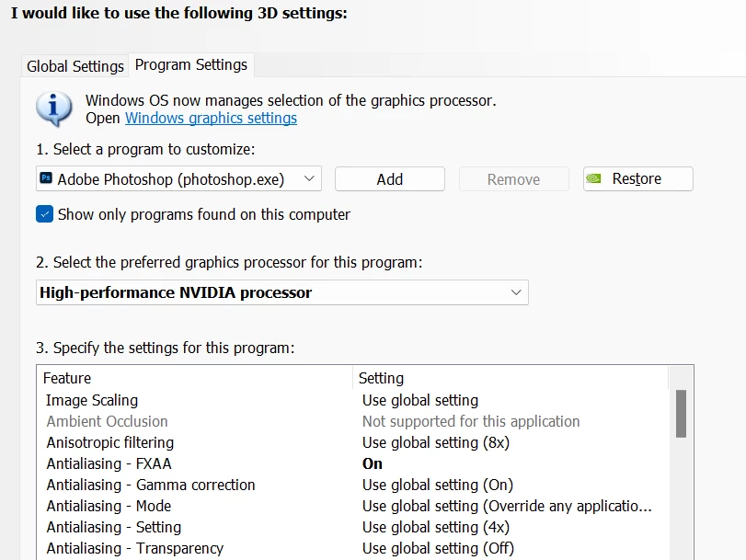Click the Use global setting (Off) value
Image resolution: width=746 pixels, height=560 pixels.
coord(438,548)
